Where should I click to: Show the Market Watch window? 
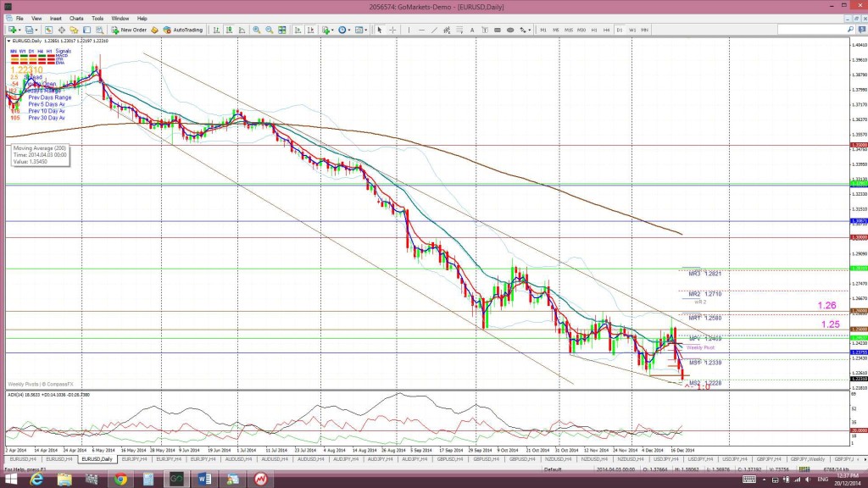tap(48, 30)
